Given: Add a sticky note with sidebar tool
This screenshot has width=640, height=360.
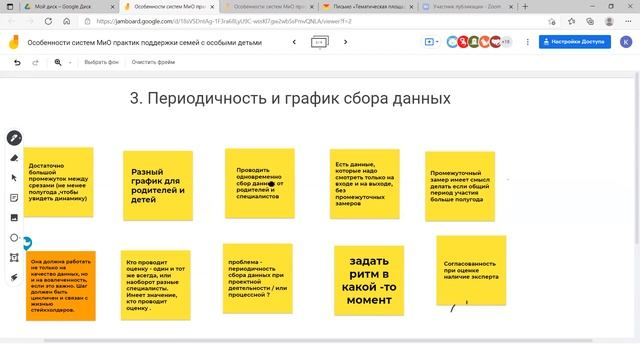Looking at the screenshot, I should pyautogui.click(x=14, y=198).
